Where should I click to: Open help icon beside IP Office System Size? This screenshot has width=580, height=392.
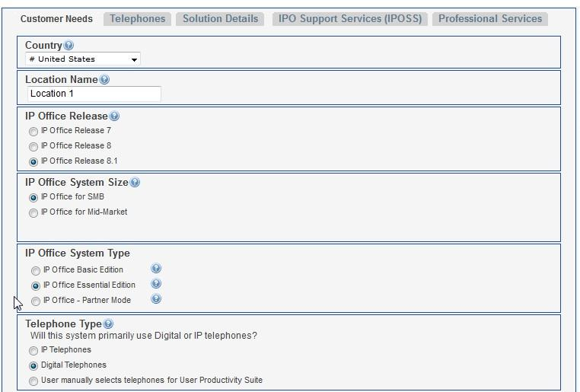coord(135,183)
